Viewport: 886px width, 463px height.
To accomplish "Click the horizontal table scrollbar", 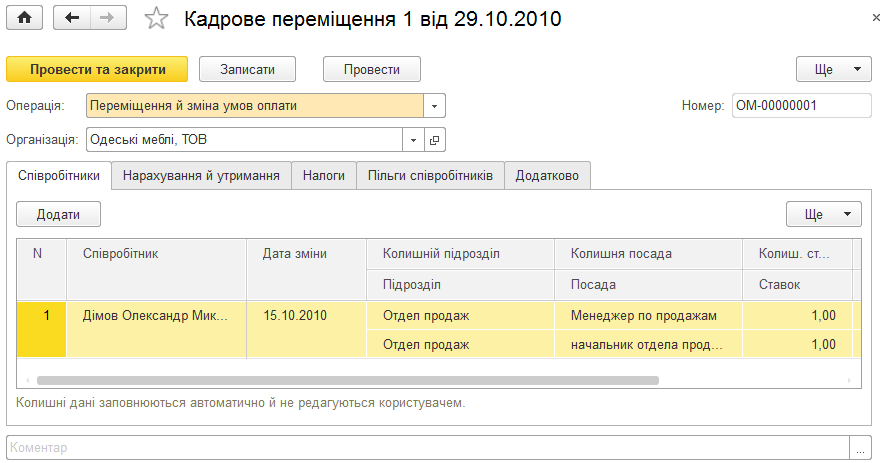I will 348,380.
